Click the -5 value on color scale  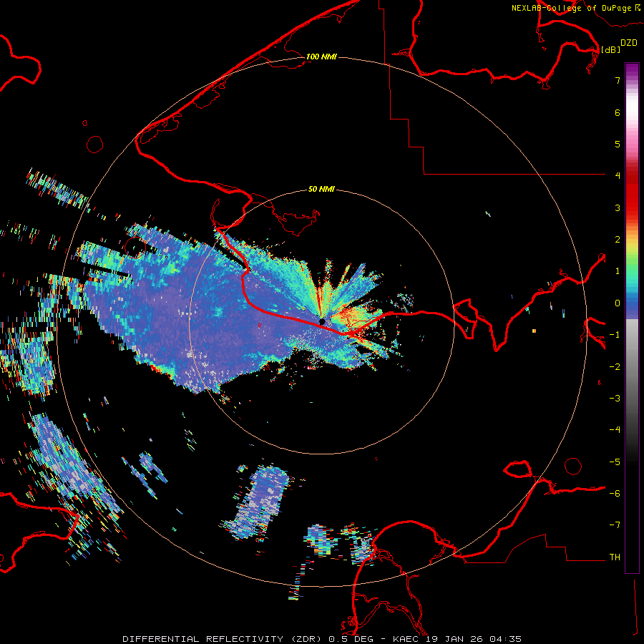tap(615, 462)
